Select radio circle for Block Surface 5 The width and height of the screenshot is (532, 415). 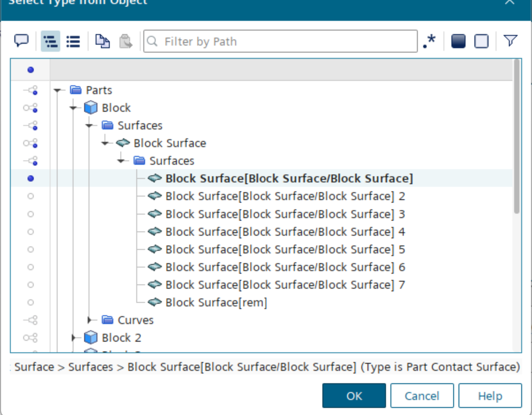tap(30, 249)
